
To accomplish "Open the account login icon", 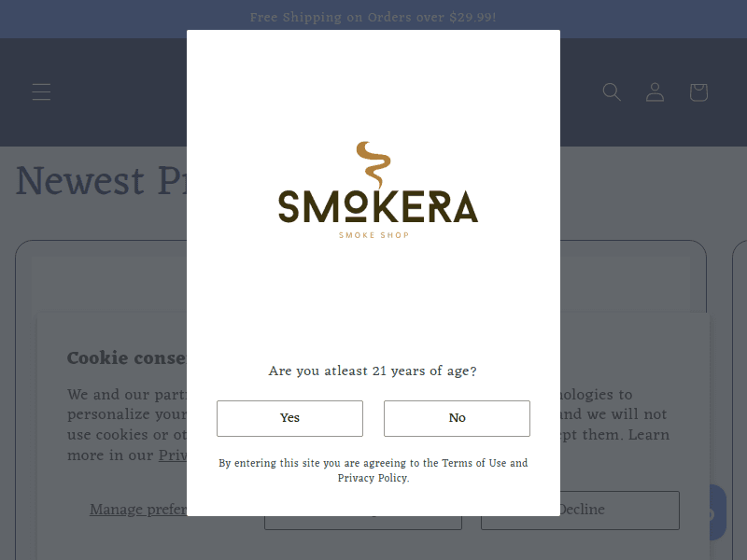I will (x=655, y=91).
